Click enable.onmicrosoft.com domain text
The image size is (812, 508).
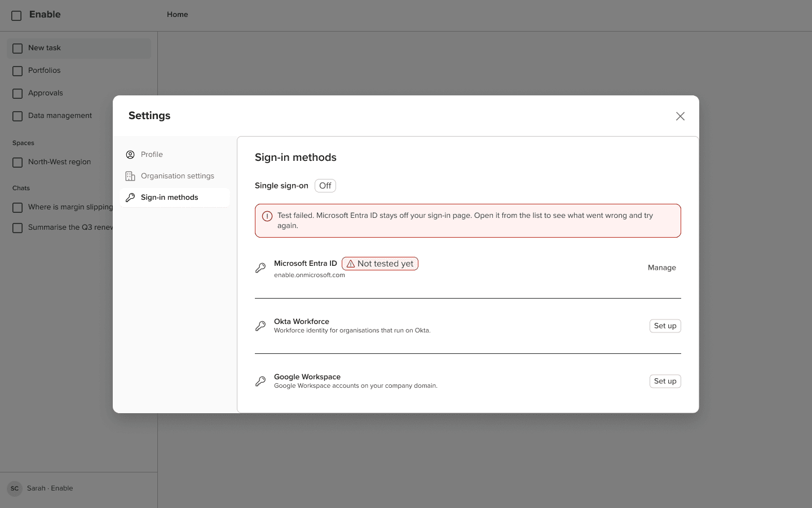click(310, 275)
